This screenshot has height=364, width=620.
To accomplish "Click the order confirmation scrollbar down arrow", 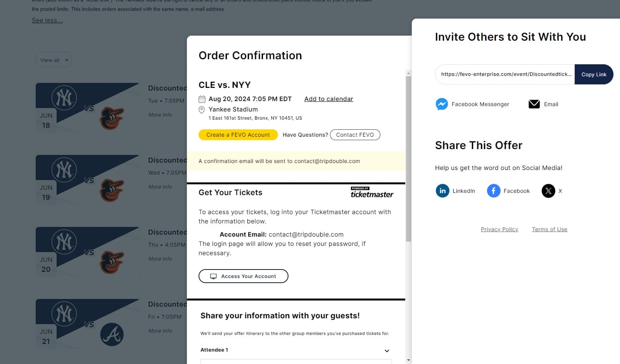I will pos(408,360).
